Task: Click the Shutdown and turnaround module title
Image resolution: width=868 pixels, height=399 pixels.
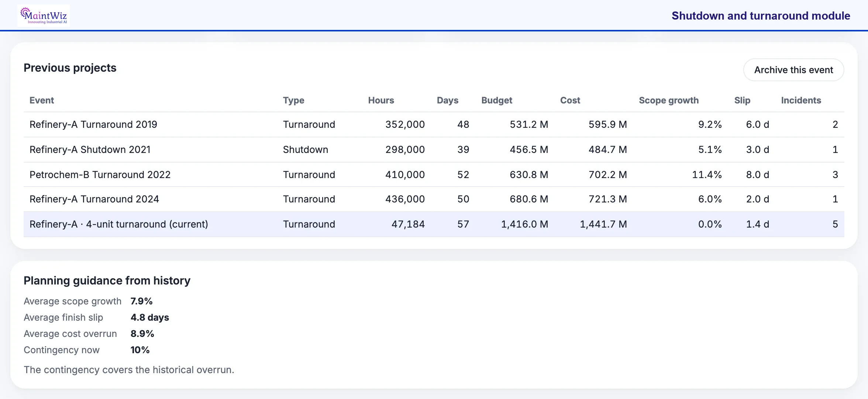Action: coord(761,16)
